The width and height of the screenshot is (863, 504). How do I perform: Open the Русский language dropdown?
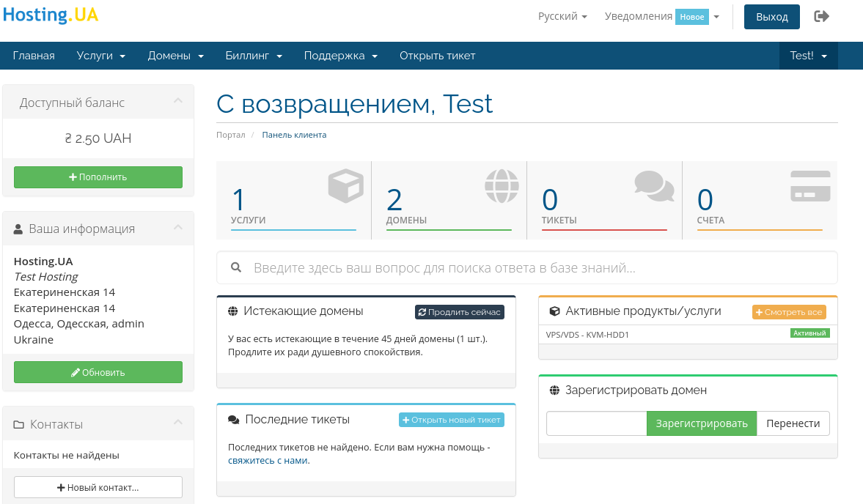pos(562,16)
